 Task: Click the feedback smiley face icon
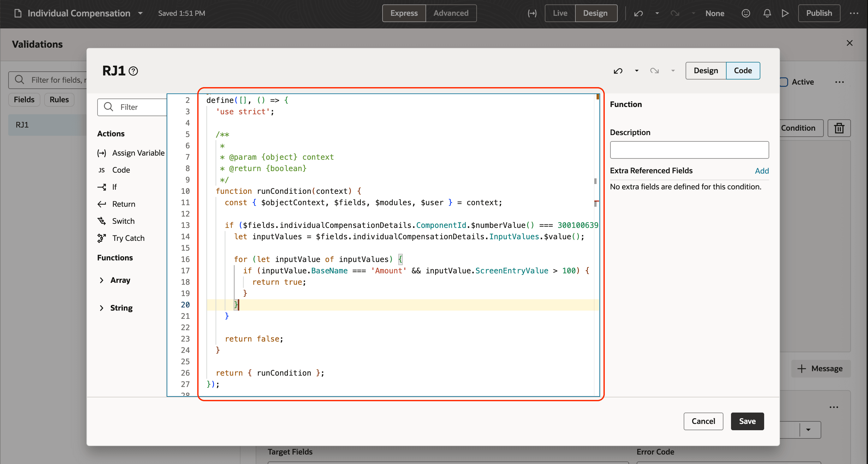[x=746, y=13]
